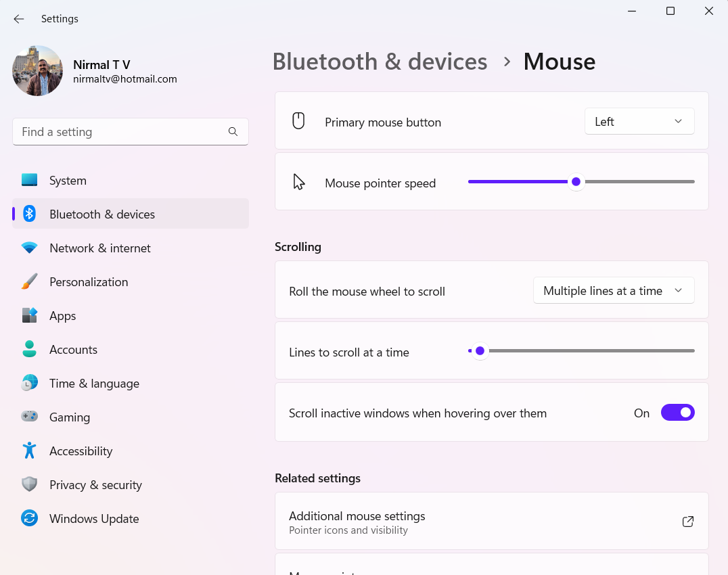Image resolution: width=728 pixels, height=575 pixels.
Task: Open the Primary mouse button dropdown
Action: (639, 121)
